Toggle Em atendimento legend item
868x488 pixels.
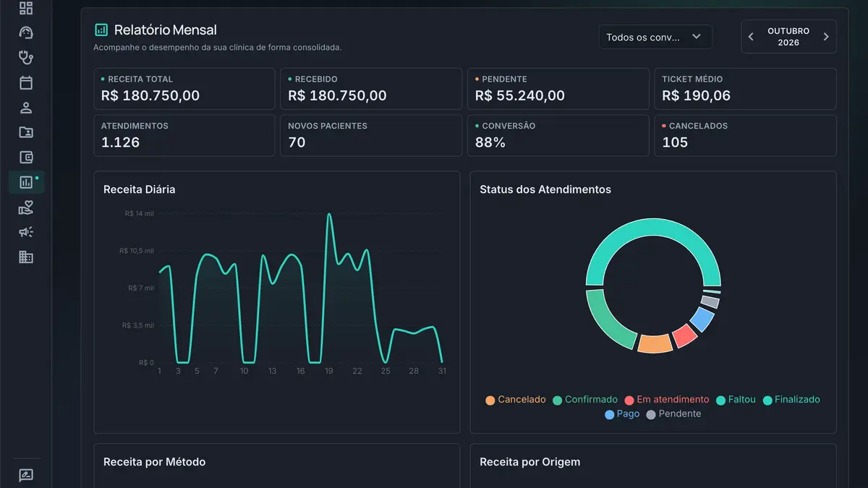coord(667,400)
